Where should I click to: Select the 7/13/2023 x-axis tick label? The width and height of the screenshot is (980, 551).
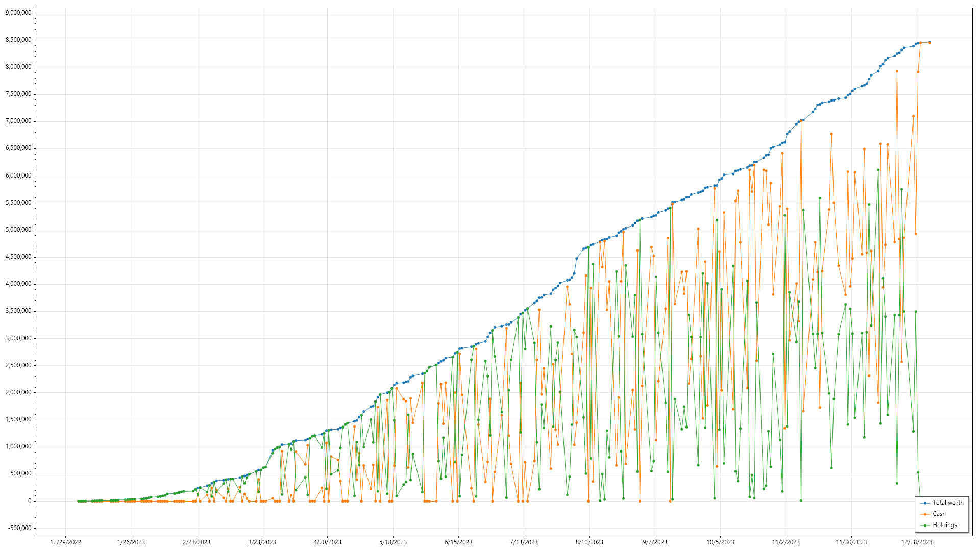524,542
